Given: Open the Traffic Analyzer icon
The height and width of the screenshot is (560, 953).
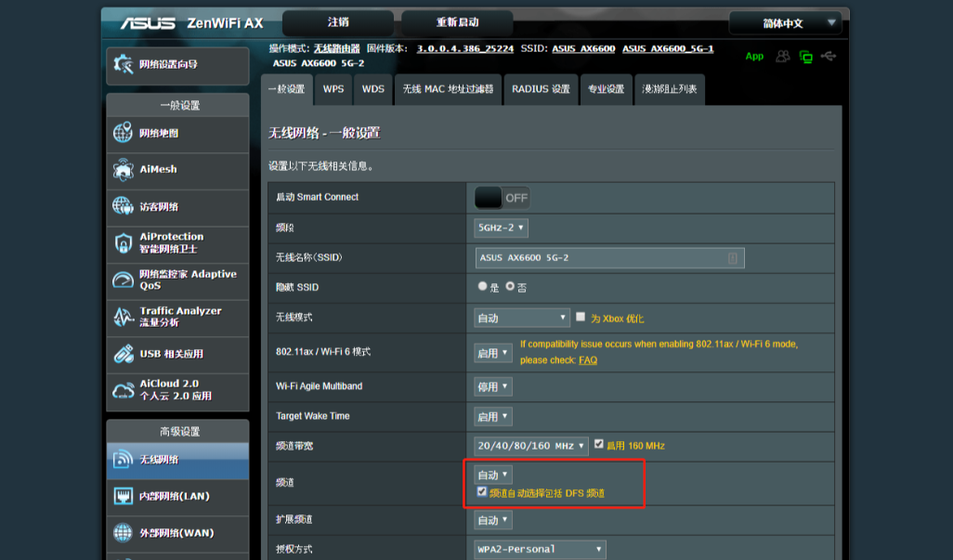Looking at the screenshot, I should tap(123, 317).
